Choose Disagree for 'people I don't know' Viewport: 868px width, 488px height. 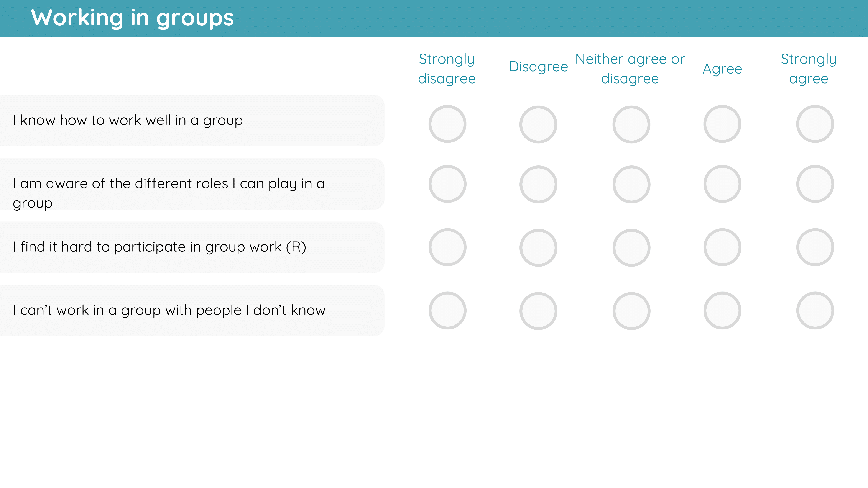point(538,311)
